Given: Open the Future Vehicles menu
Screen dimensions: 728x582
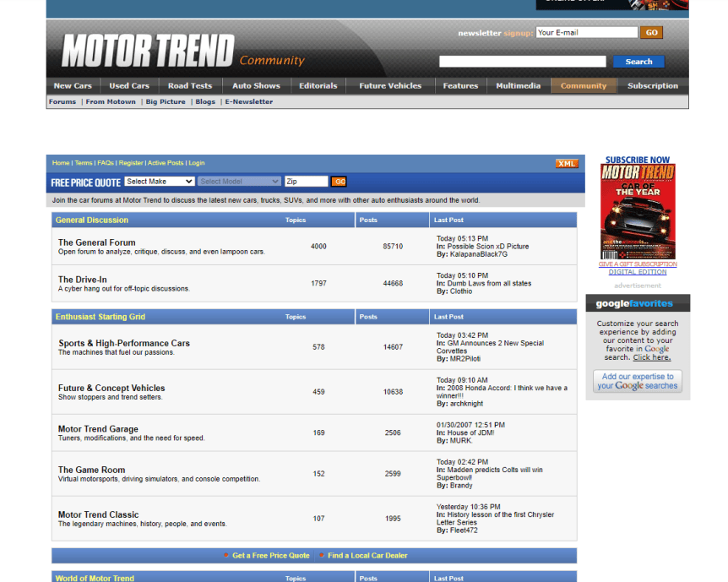Looking at the screenshot, I should pyautogui.click(x=390, y=86).
